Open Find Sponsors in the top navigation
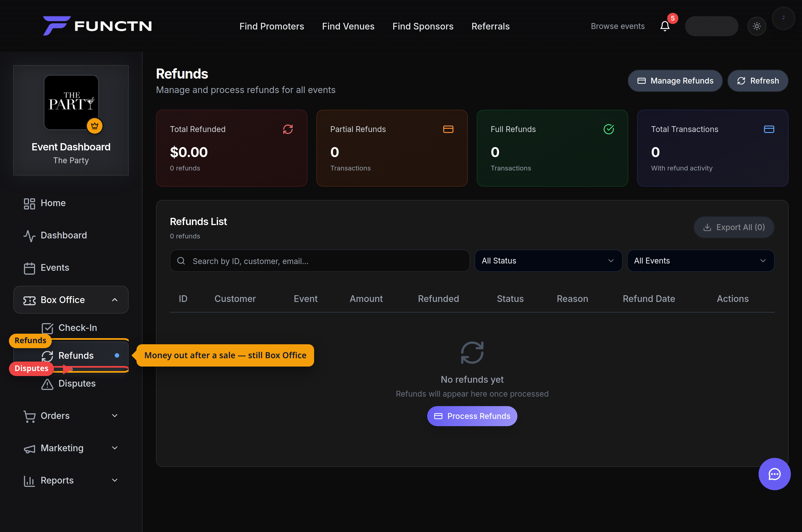Image resolution: width=802 pixels, height=532 pixels. [423, 26]
